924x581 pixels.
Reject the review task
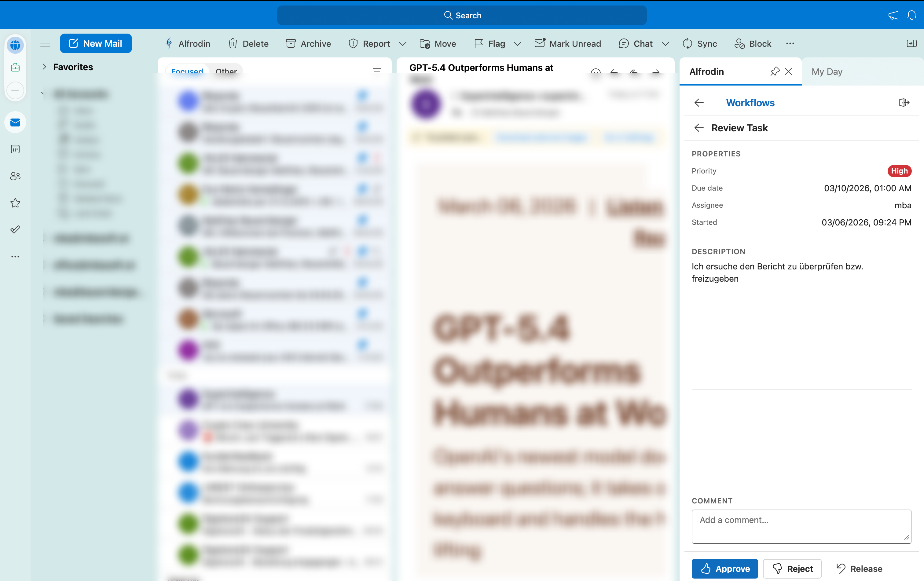coord(792,568)
